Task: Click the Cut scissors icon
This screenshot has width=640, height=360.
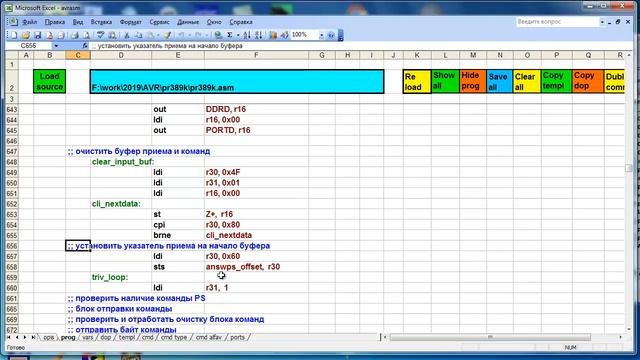Action: click(127, 36)
